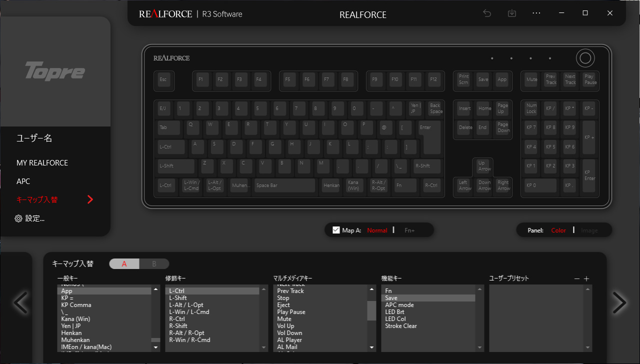Click the plus icon to add user preset
Image resolution: width=640 pixels, height=364 pixels.
pyautogui.click(x=586, y=278)
